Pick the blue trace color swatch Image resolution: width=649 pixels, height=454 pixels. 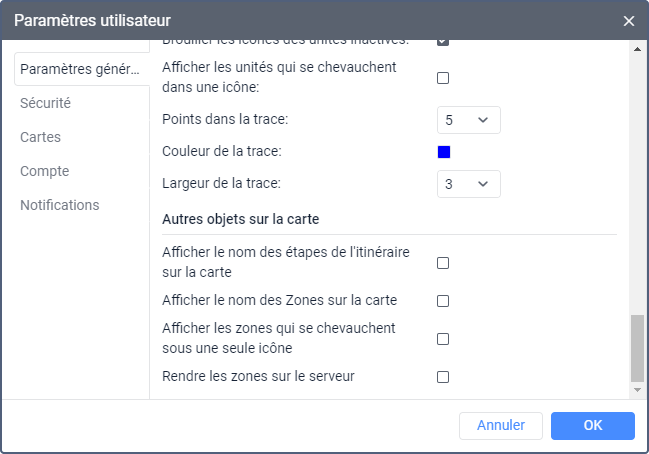tap(444, 152)
